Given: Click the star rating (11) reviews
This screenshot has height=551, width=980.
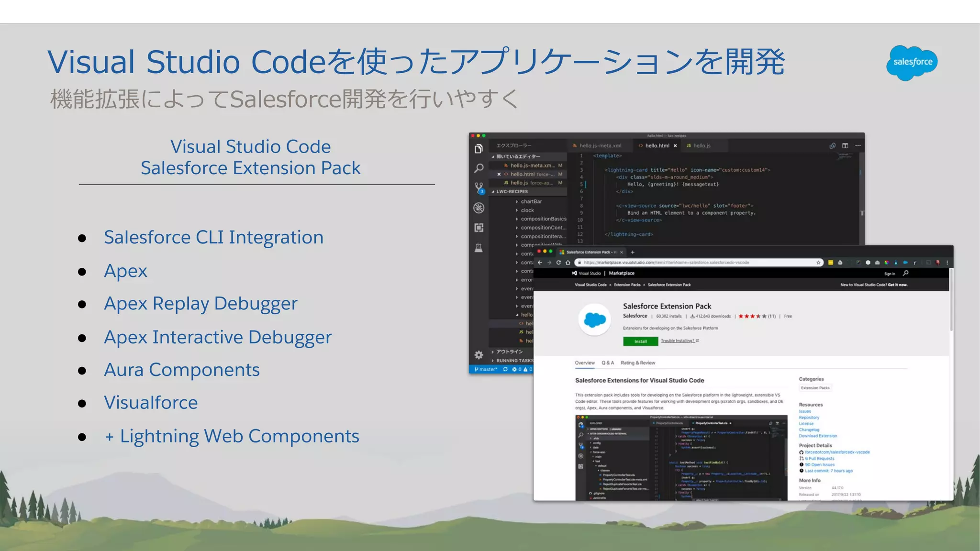Looking at the screenshot, I should tap(757, 316).
